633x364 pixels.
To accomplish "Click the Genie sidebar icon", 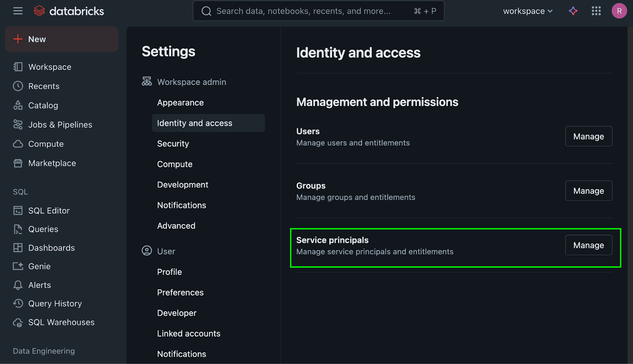I will [18, 266].
